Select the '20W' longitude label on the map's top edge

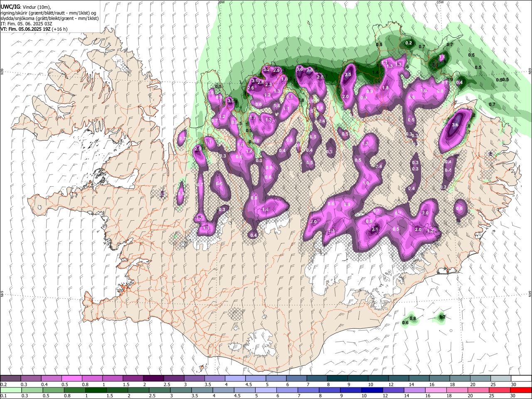pos(222,2)
